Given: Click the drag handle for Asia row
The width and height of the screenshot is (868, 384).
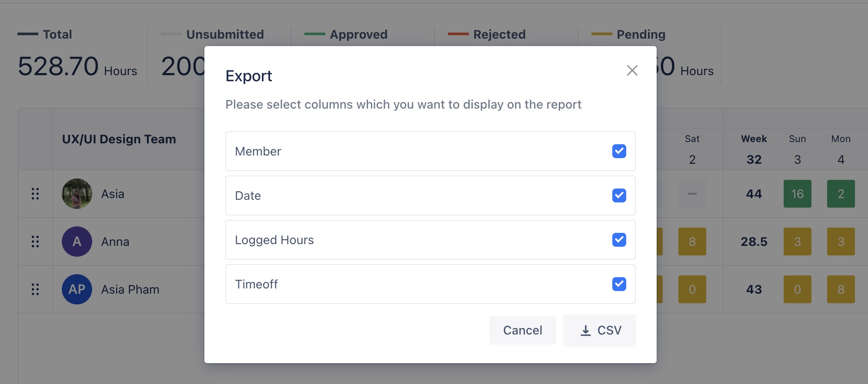Looking at the screenshot, I should (x=35, y=194).
